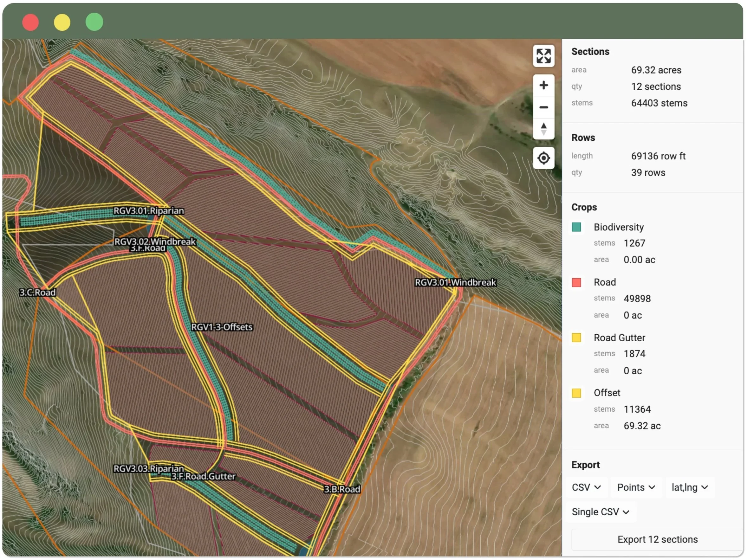Select the RGV3.03.Riparian map label
This screenshot has width=747, height=560.
(x=149, y=468)
